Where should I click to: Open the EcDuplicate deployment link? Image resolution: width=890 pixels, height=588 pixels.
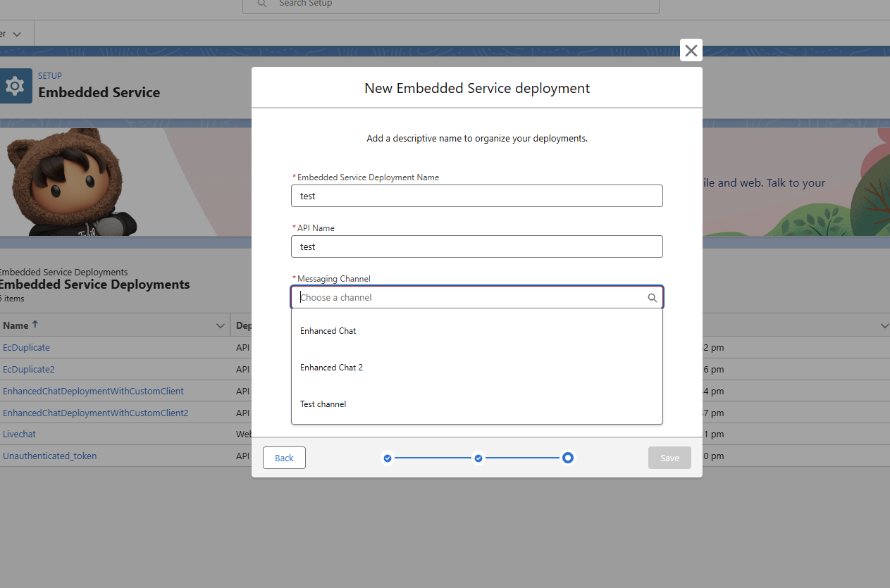[x=26, y=347]
